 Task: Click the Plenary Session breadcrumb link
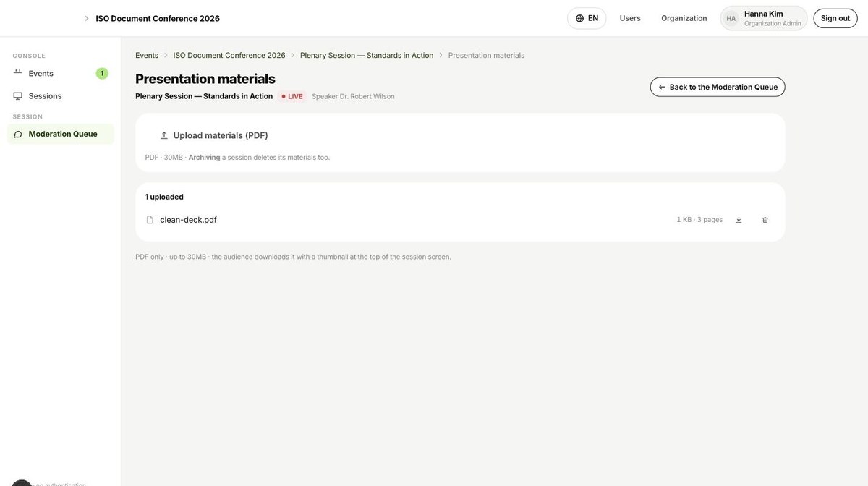click(x=367, y=55)
